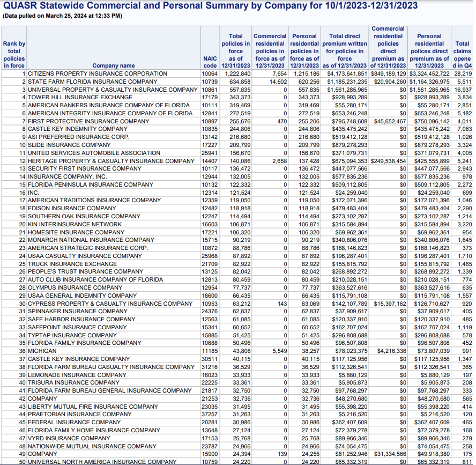Image resolution: width=476 pixels, height=465 pixels.
Task: Select total policies value 1,222,840
Action: pyautogui.click(x=237, y=73)
